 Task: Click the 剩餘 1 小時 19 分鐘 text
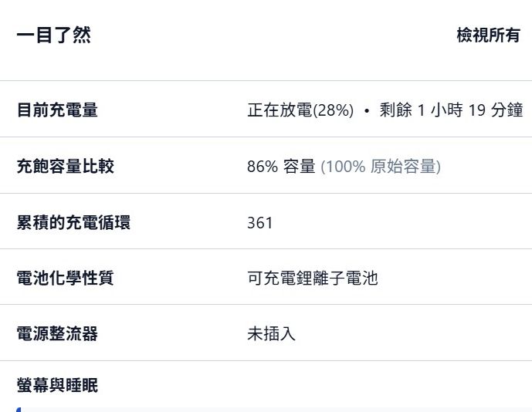tap(451, 110)
